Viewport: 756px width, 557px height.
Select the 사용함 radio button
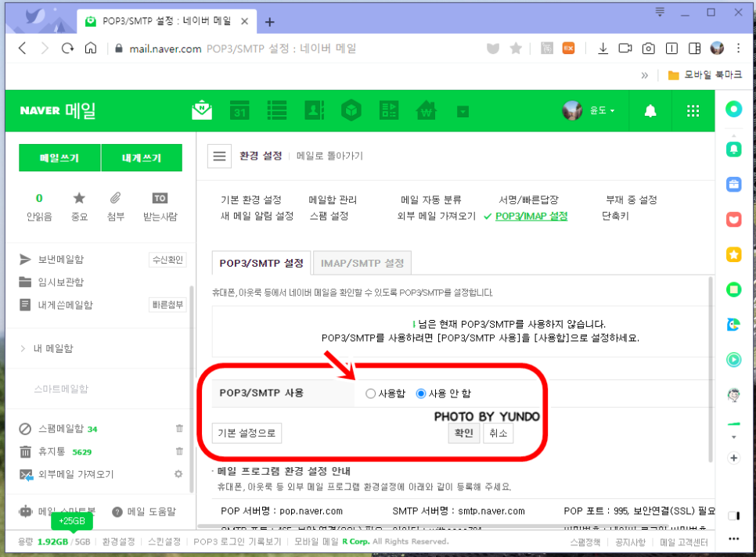coord(370,393)
